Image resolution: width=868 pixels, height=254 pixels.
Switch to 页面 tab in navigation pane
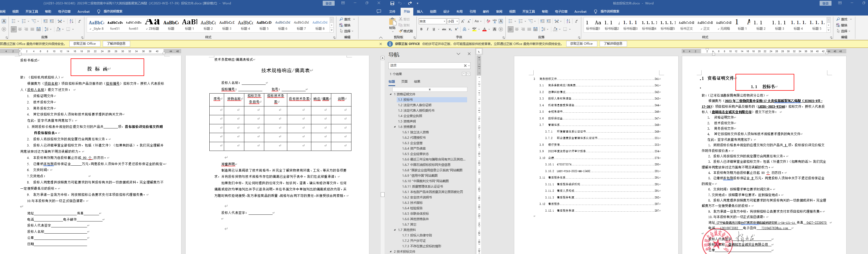coord(404,81)
